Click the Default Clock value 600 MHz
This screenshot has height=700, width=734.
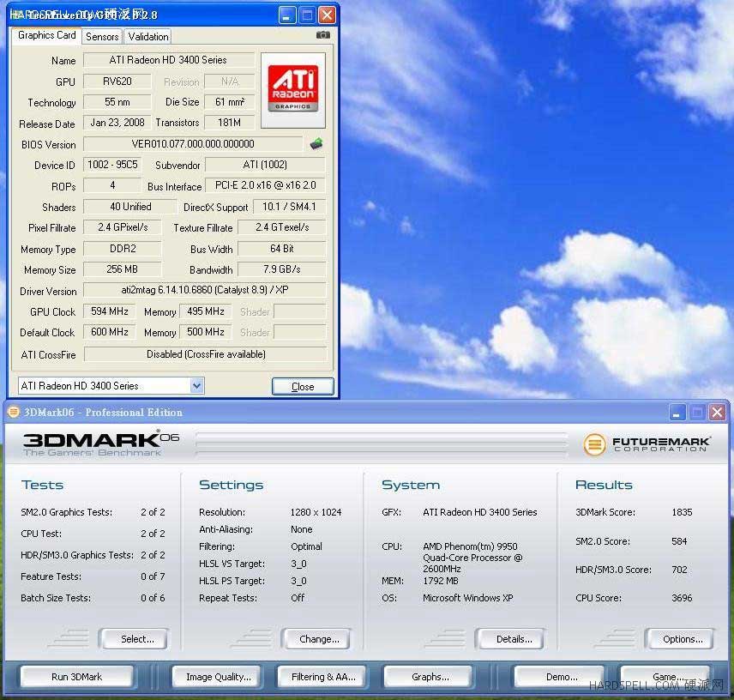click(110, 332)
